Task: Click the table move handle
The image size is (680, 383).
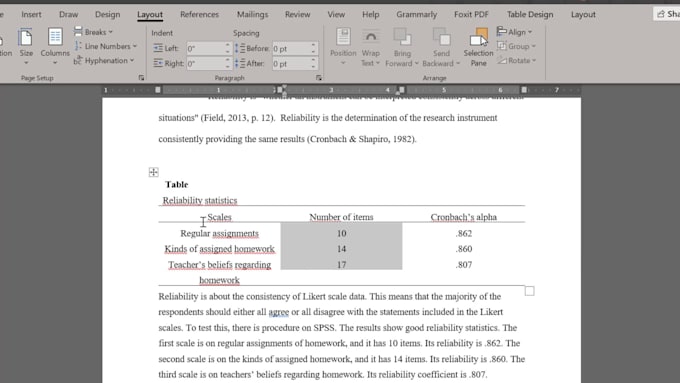Action: (154, 172)
